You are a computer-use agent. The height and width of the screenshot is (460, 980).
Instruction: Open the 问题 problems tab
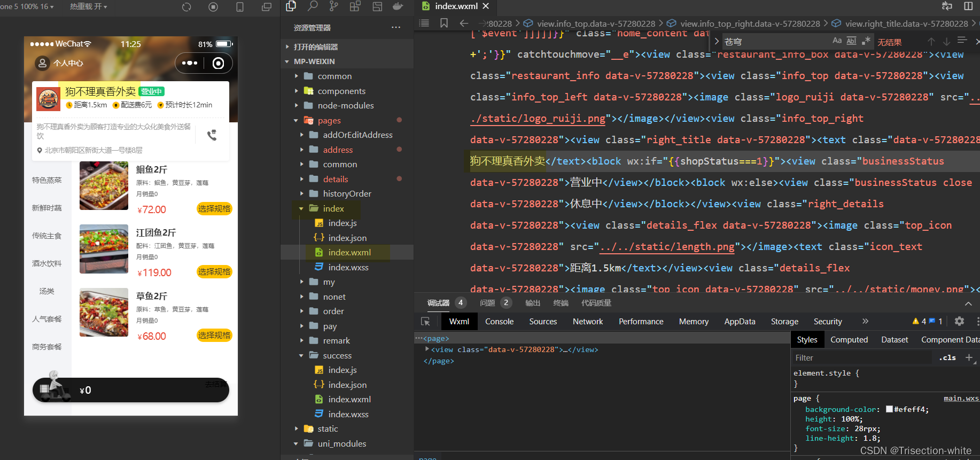[x=487, y=303]
